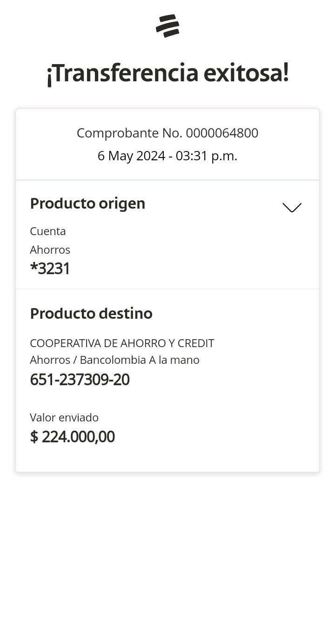Viewport: 335px width, 644px height.
Task: Select the receipt number 0000064800
Action: (x=222, y=133)
